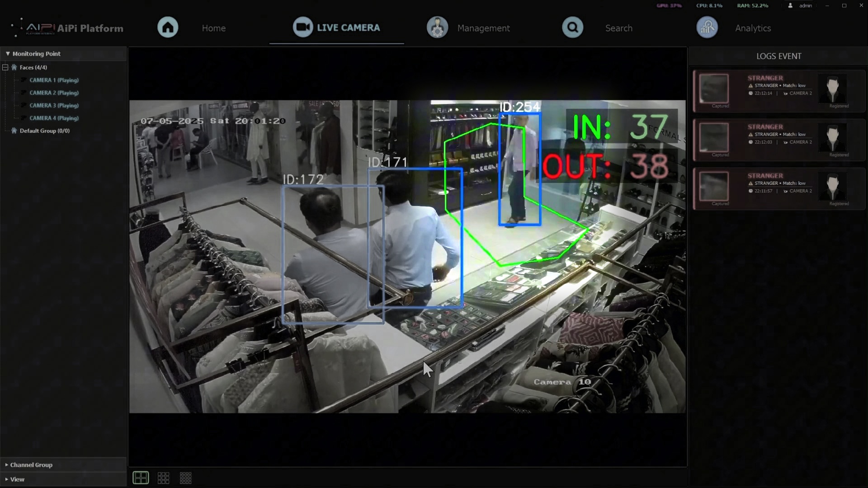Collapse the Monitoring Point panel
This screenshot has height=488, width=868.
[8, 53]
